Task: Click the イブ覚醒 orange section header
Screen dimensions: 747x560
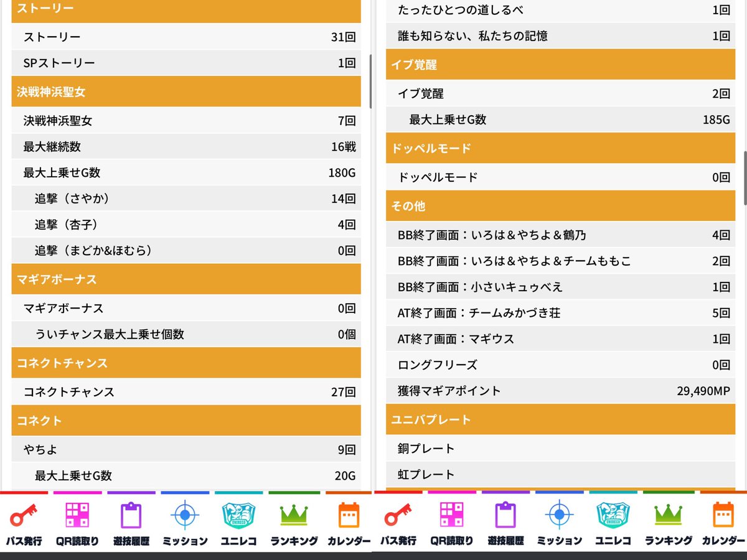Action: pos(560,65)
